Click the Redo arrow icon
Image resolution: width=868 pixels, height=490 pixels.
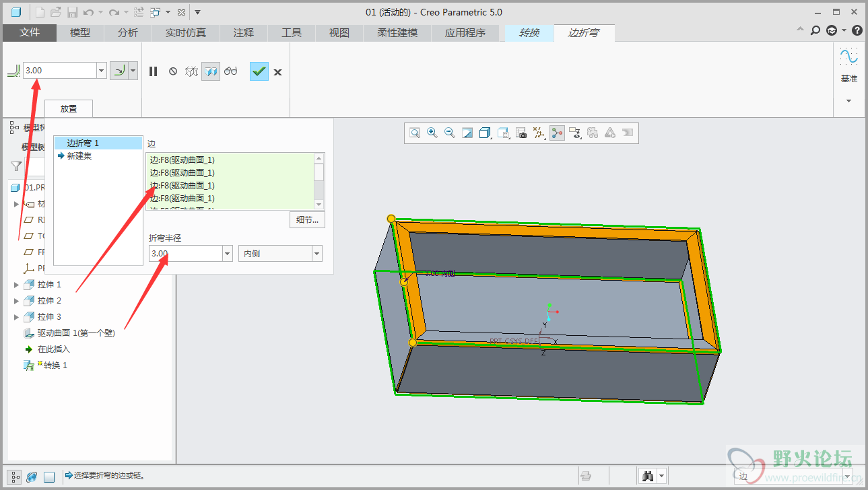(x=114, y=12)
